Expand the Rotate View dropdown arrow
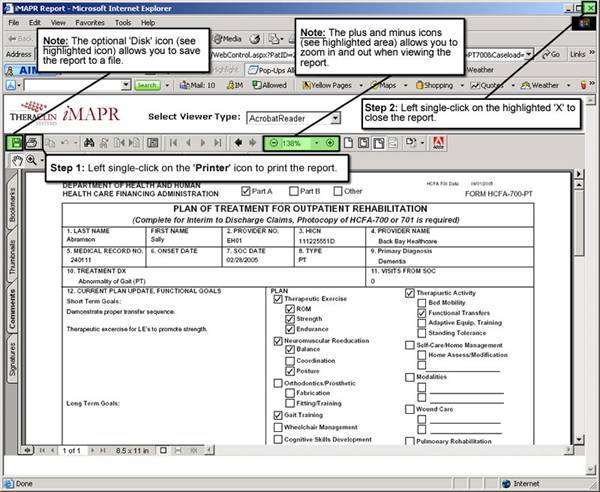Image resolution: width=600 pixels, height=492 pixels. click(422, 143)
